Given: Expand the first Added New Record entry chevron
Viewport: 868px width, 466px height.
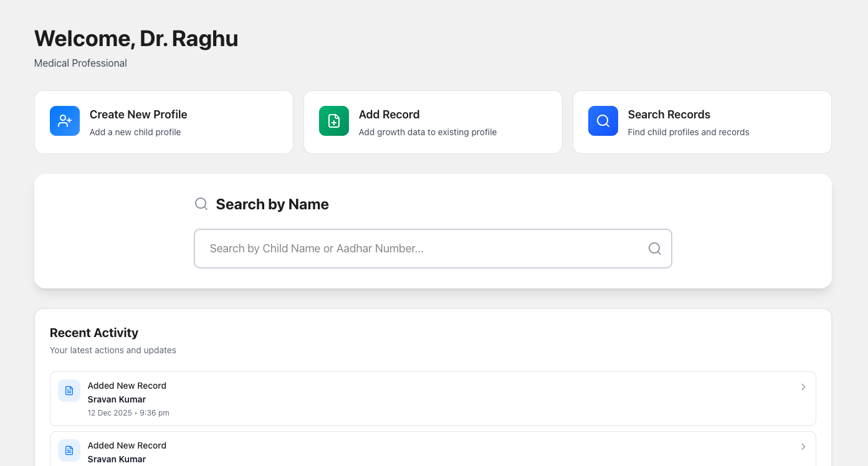Looking at the screenshot, I should click(x=803, y=387).
